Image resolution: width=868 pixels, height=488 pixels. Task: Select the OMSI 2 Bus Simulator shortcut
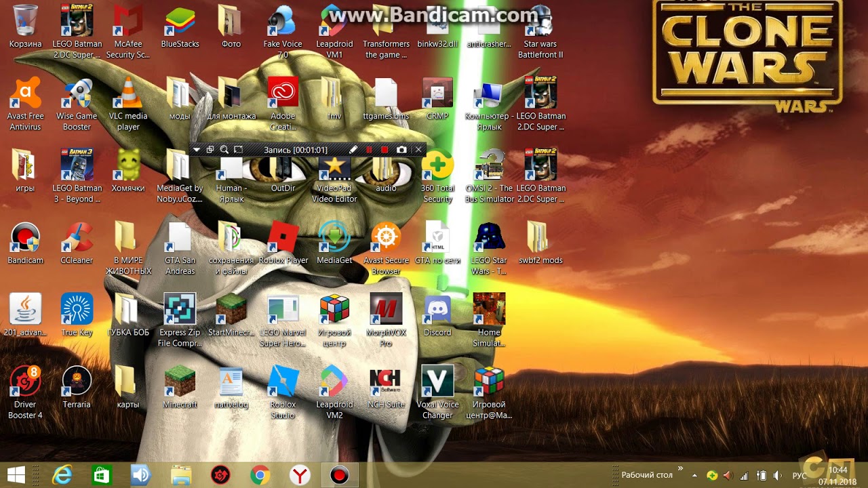489,176
